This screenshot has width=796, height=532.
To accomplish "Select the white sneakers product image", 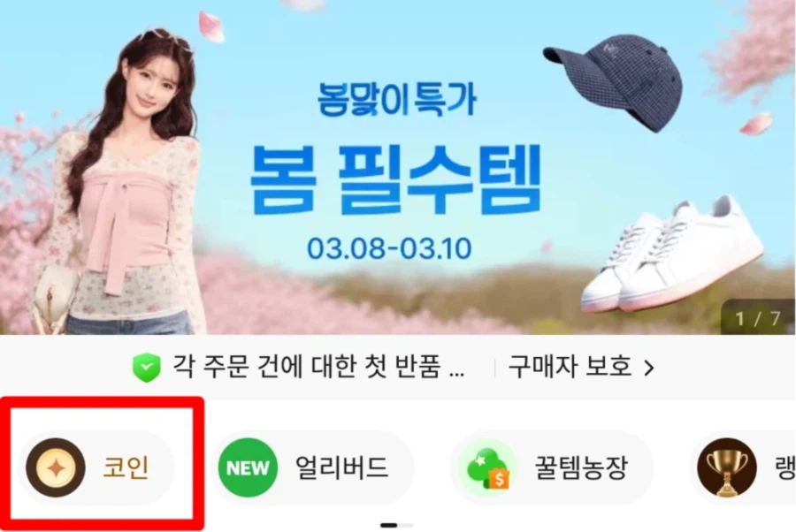I will [673, 255].
